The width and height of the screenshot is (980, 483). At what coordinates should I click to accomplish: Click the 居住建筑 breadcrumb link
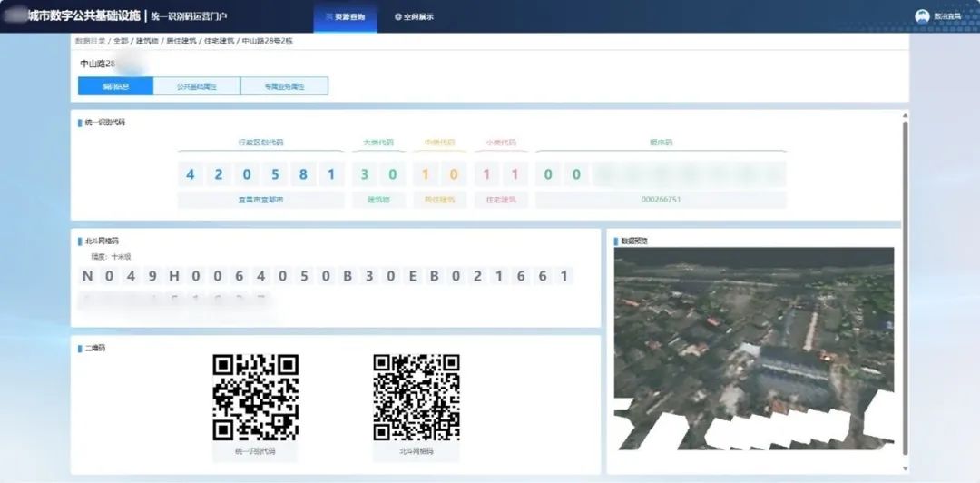point(181,41)
